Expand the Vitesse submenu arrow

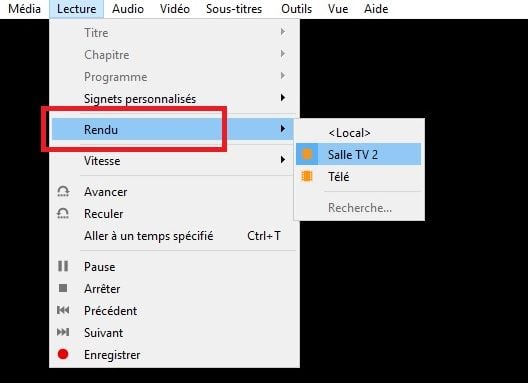(283, 159)
